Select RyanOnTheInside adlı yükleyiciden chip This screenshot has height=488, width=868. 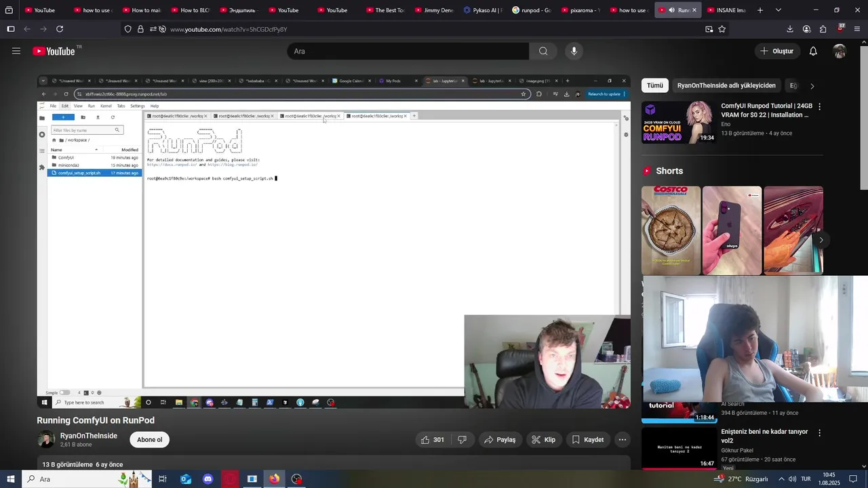click(726, 85)
